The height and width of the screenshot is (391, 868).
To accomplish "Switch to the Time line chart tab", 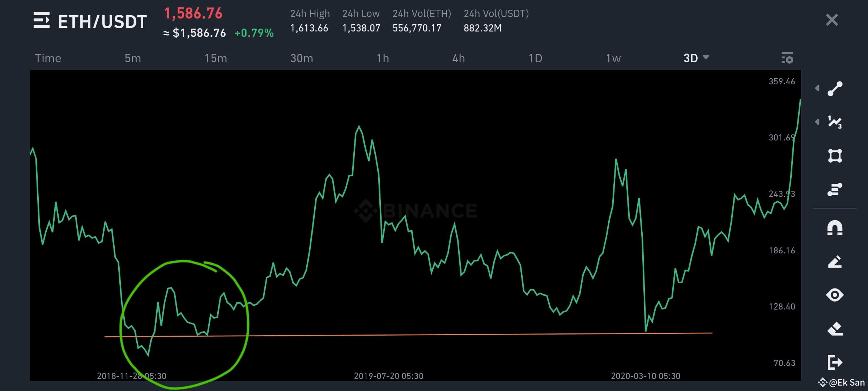I will pyautogui.click(x=48, y=58).
